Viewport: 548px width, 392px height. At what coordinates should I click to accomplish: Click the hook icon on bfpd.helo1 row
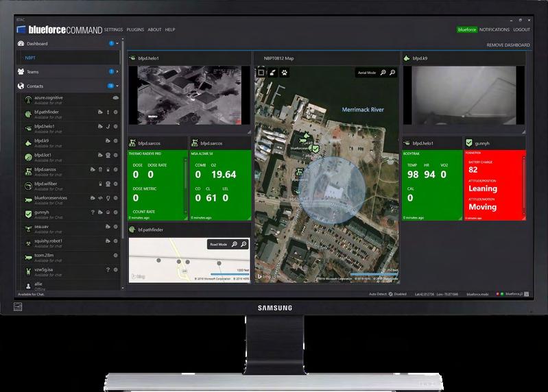pyautogui.click(x=108, y=126)
